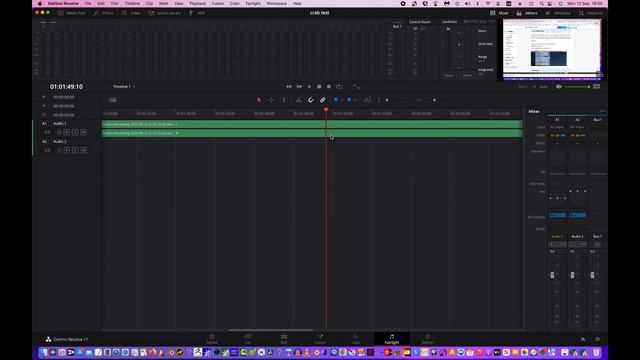Open the File menu

coord(88,3)
